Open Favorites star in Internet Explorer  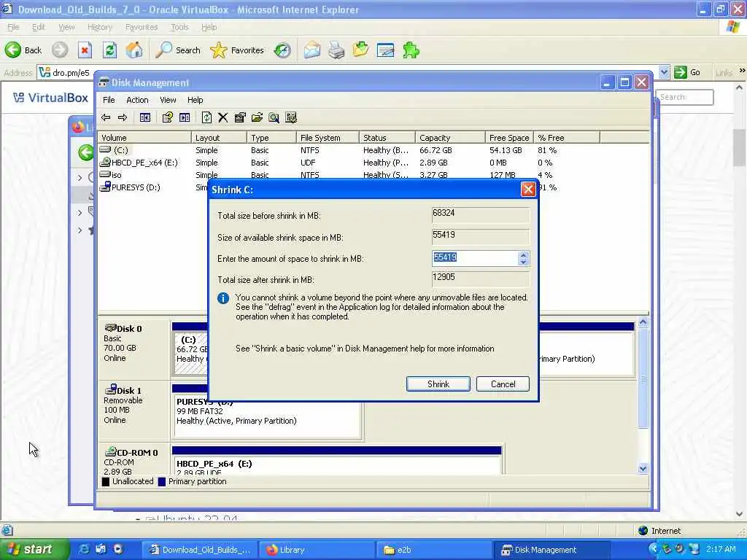coord(237,50)
